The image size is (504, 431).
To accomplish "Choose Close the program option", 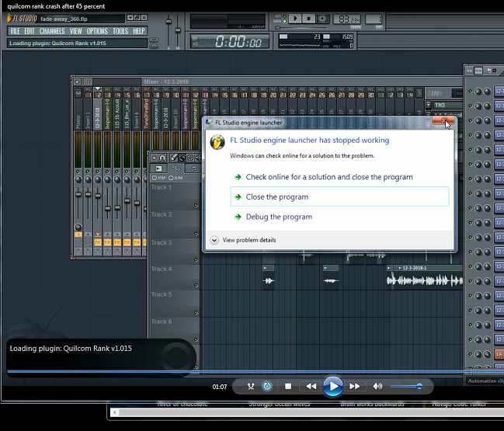I will (x=276, y=197).
